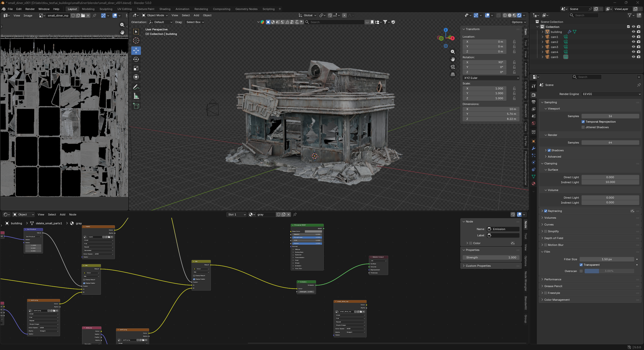Click the Location X value field
644x350 pixels.
(x=484, y=42)
